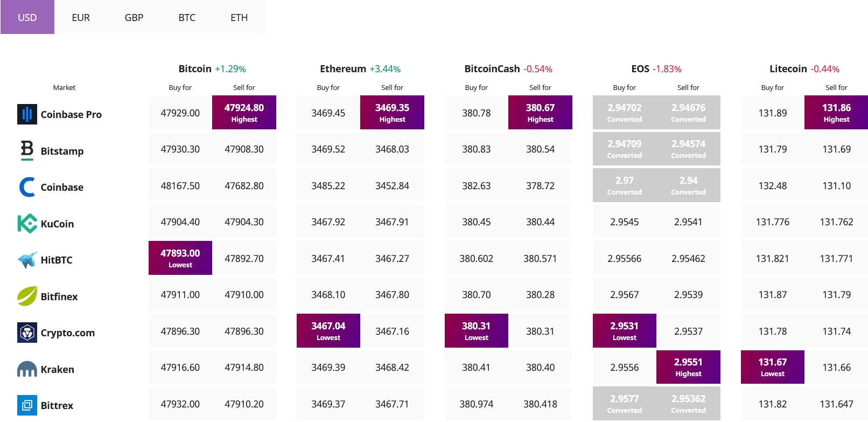Click Ethereum lowest buy price 3467.04
Screen dimensions: 868x422
click(x=328, y=331)
